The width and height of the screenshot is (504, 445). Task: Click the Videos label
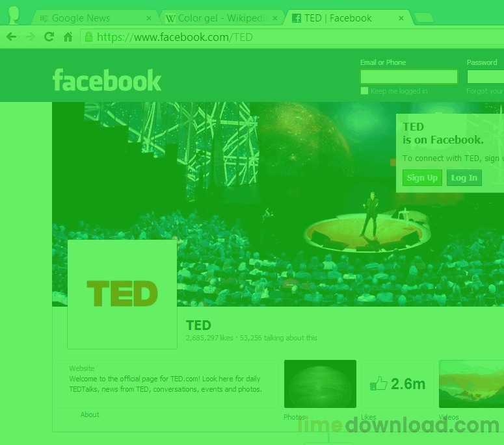click(x=448, y=417)
